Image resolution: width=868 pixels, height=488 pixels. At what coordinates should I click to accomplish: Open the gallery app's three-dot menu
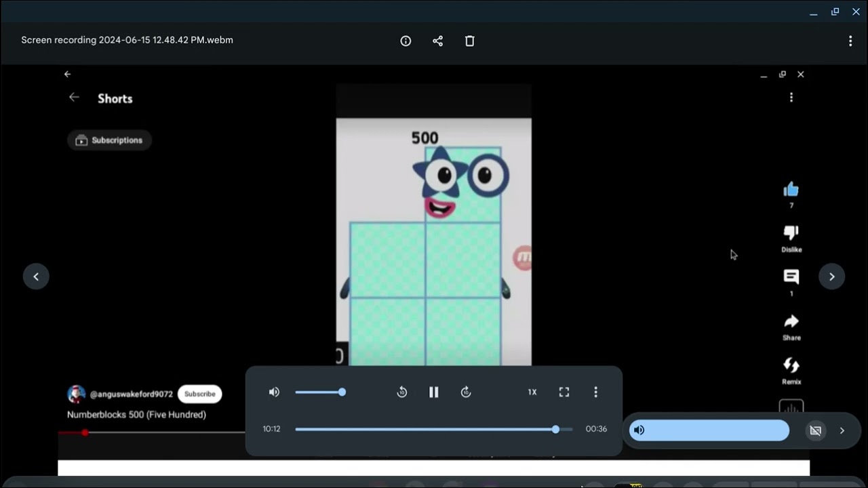(850, 41)
